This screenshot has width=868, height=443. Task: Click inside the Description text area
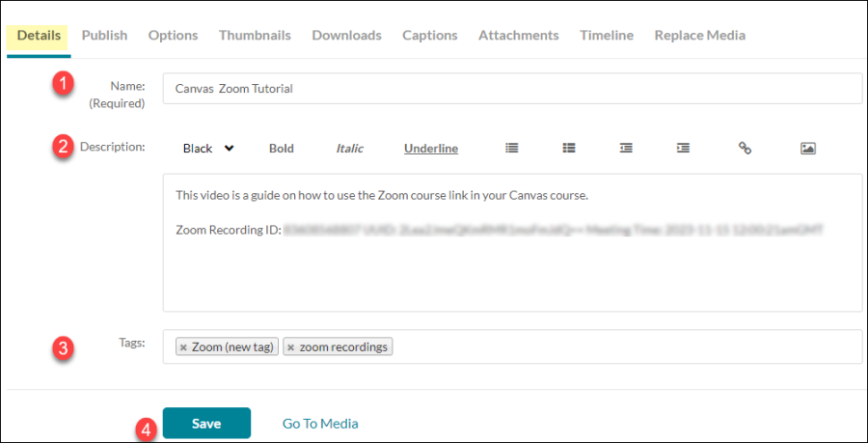tap(512, 242)
